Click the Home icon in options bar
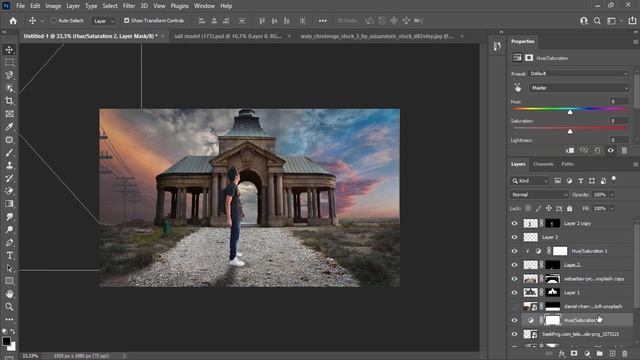 coord(13,20)
